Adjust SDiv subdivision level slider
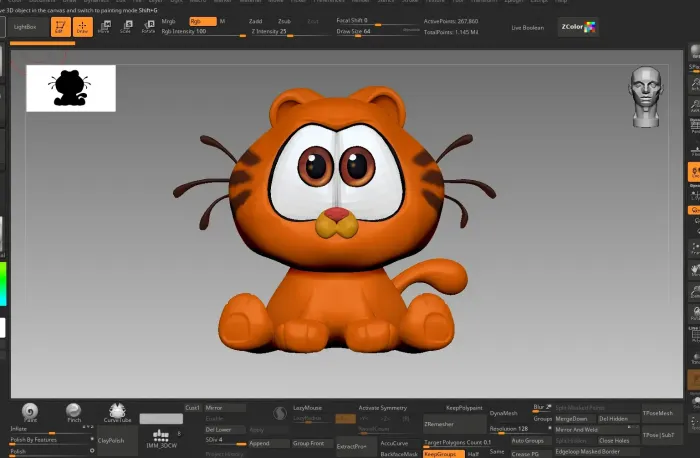 tap(225, 441)
